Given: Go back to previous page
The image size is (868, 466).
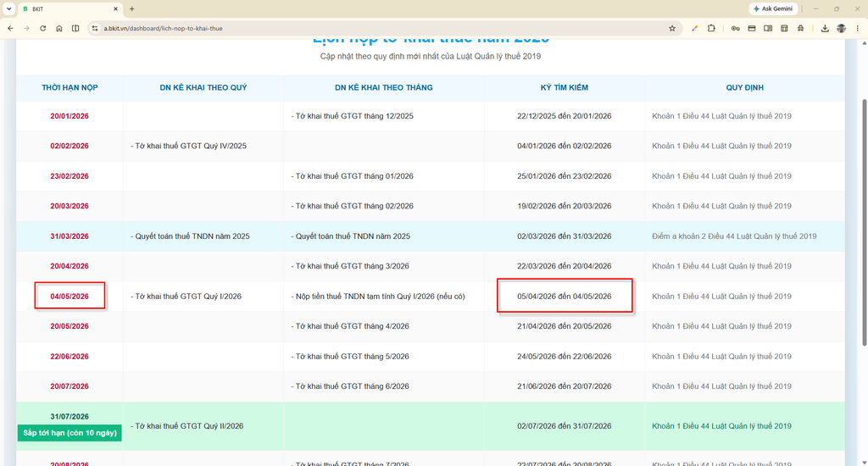Looking at the screenshot, I should tap(10, 28).
